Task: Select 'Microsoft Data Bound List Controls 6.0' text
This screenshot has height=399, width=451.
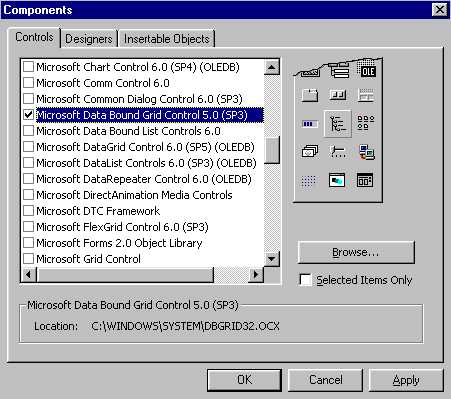Action: pyautogui.click(x=128, y=131)
